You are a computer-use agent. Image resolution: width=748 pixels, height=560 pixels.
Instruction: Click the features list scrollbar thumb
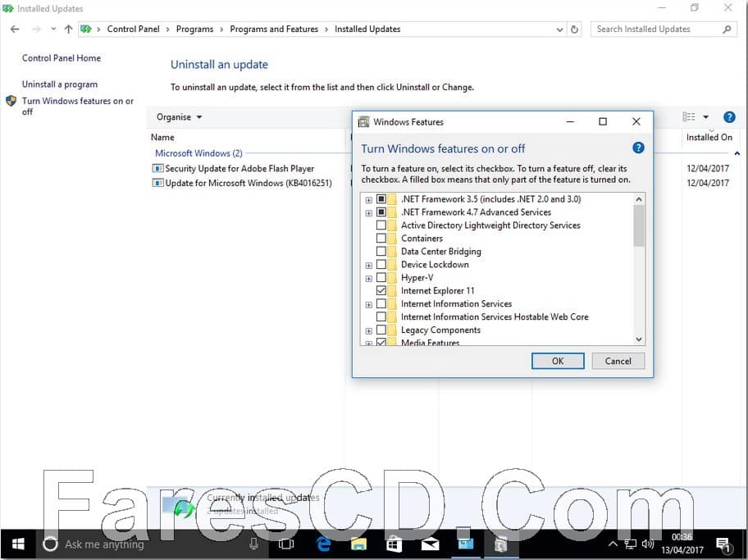point(639,225)
